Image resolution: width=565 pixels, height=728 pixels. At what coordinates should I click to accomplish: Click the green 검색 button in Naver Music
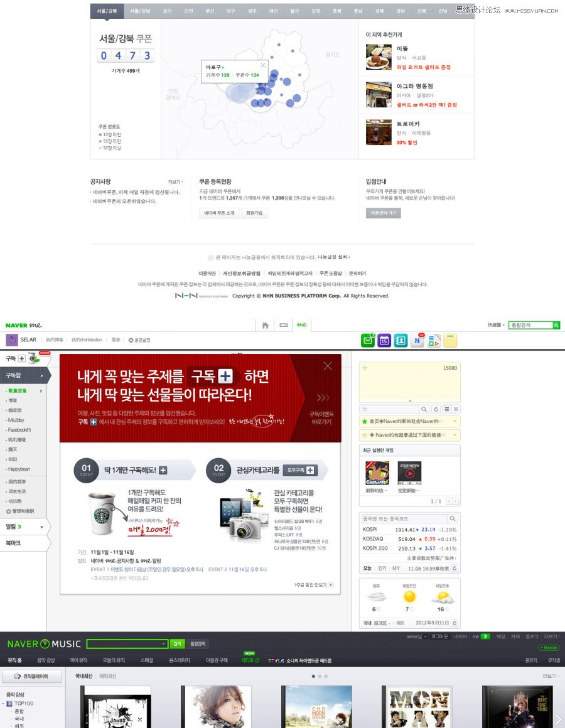[177, 644]
